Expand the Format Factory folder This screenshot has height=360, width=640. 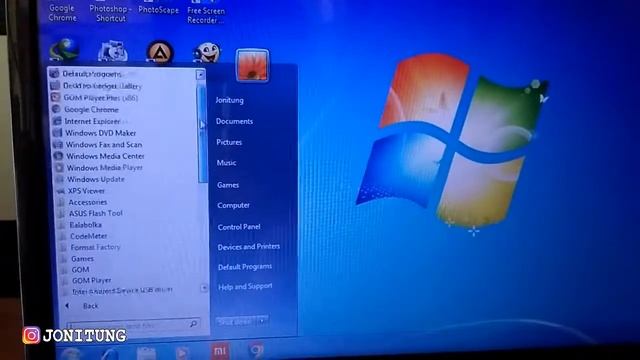tap(95, 247)
